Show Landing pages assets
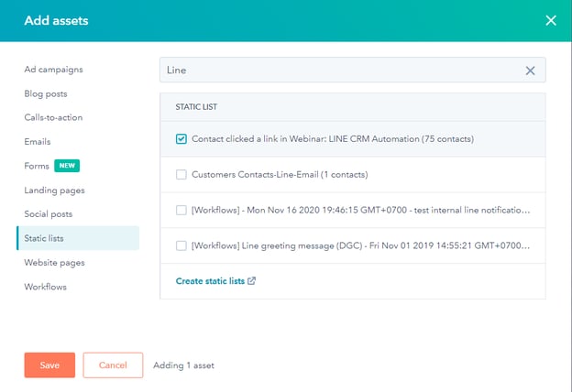This screenshot has height=392, width=572. click(x=54, y=190)
